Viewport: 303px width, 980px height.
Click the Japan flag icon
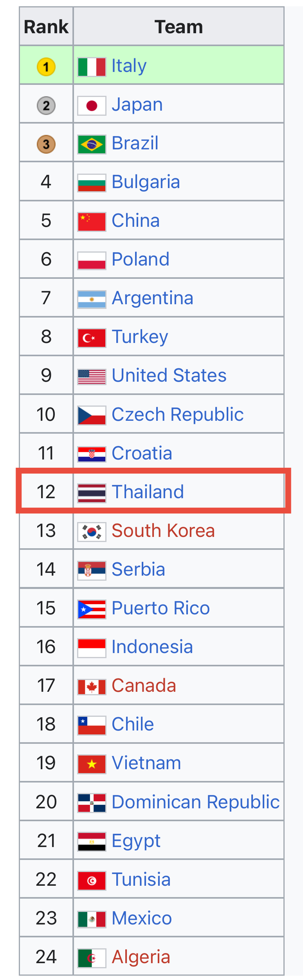(92, 106)
